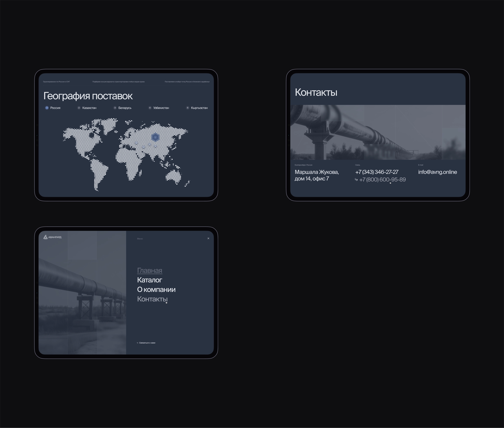Click map marker number 5 on map
Viewport: 504px width, 428px height.
point(155,146)
